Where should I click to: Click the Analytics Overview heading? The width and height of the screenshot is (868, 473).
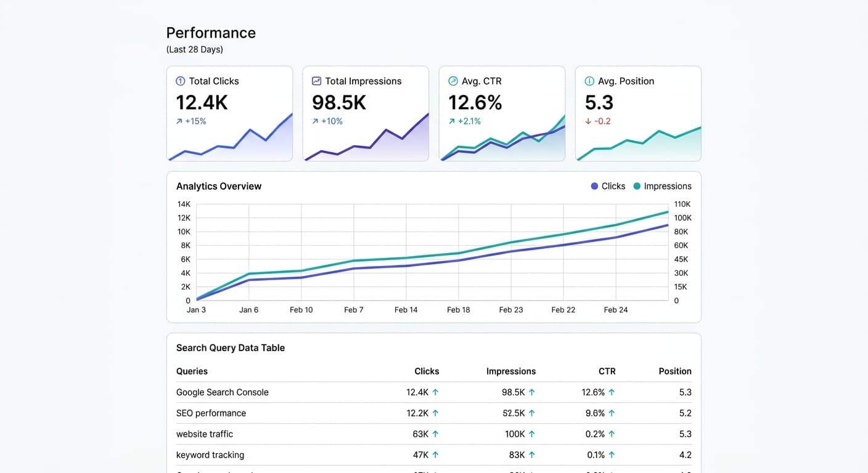(x=219, y=186)
